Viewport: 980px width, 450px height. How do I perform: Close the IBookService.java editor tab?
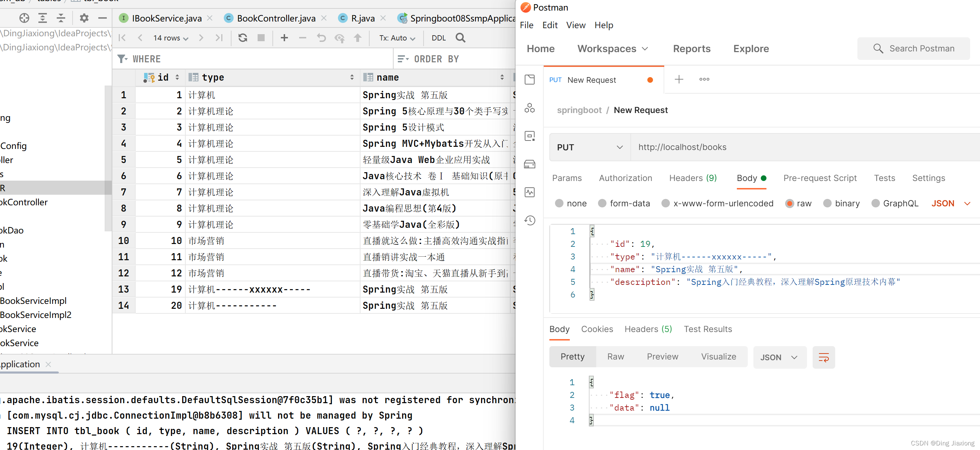[x=210, y=18]
